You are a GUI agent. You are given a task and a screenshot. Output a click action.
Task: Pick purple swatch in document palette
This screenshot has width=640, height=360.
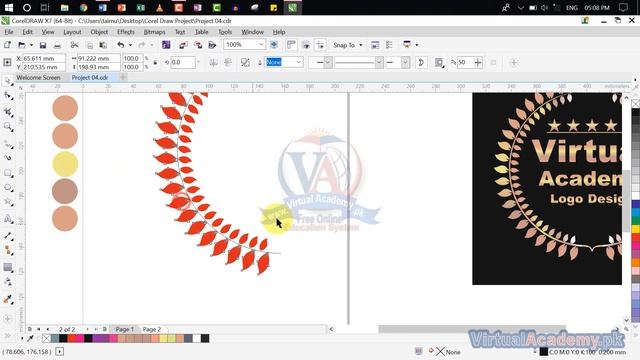pos(96,338)
